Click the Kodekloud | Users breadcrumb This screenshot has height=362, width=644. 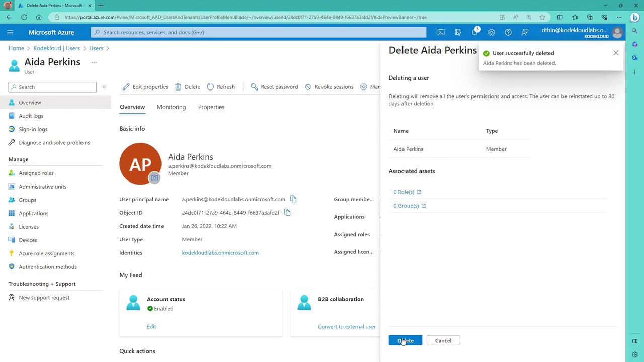[x=56, y=48]
